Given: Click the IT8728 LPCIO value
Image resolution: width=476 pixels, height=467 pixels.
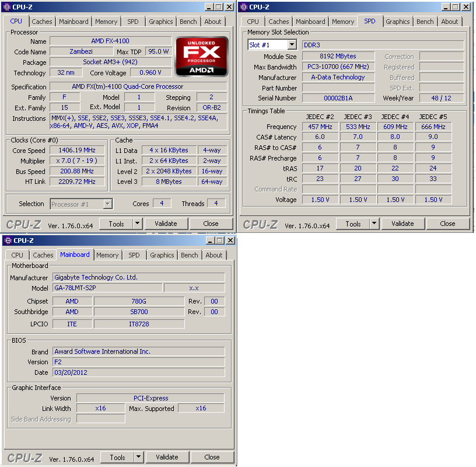Looking at the screenshot, I should click(x=139, y=324).
